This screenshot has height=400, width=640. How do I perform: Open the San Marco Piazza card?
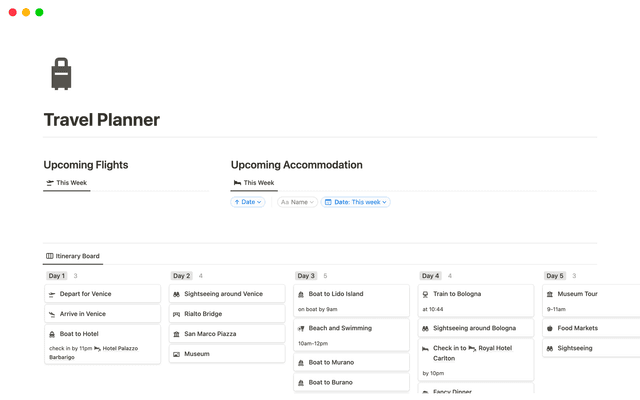pyautogui.click(x=210, y=334)
